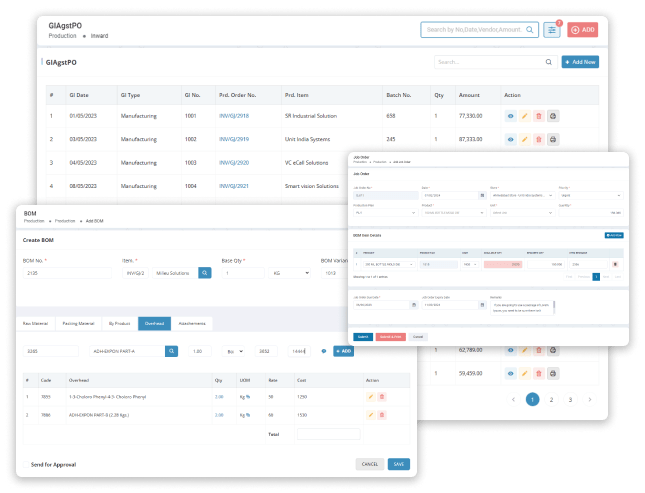This screenshot has height=493, width=645.
Task: Tick the Send for Approval checkbox
Action: tap(26, 465)
